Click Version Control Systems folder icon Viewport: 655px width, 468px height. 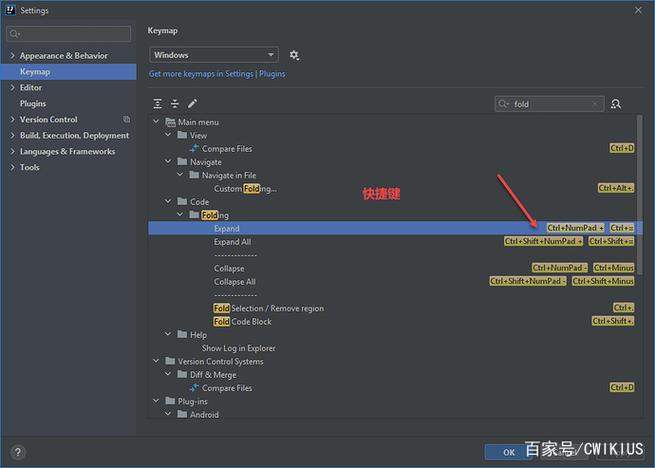(x=170, y=361)
